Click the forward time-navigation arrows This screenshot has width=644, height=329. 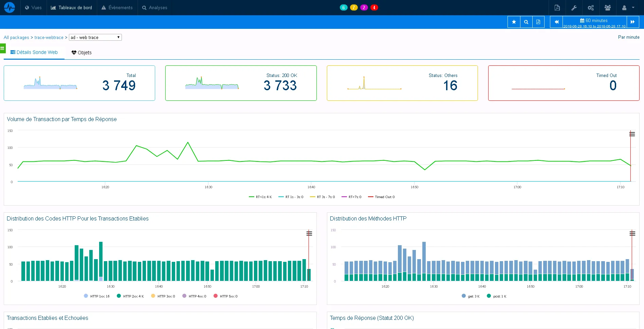click(633, 22)
